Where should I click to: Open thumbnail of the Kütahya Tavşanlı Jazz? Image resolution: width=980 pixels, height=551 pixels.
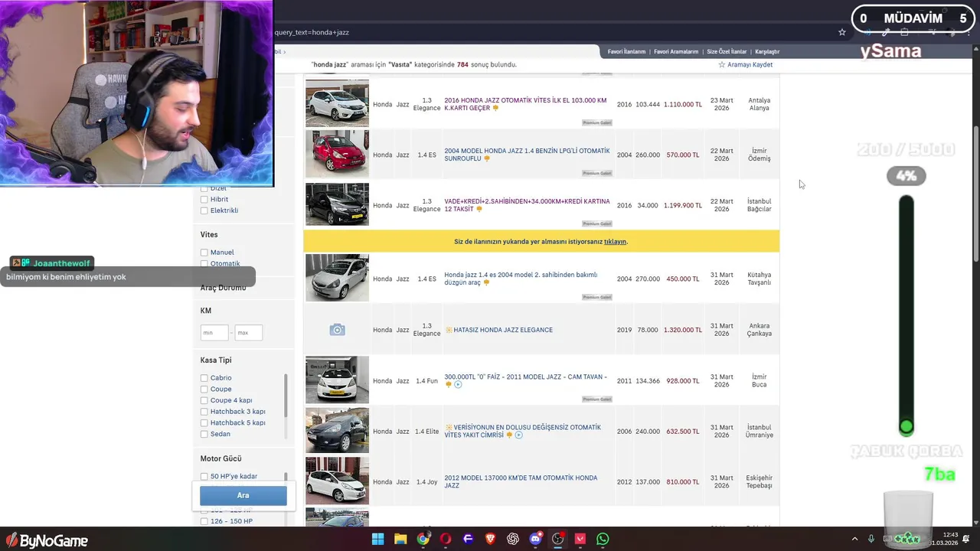coord(337,278)
